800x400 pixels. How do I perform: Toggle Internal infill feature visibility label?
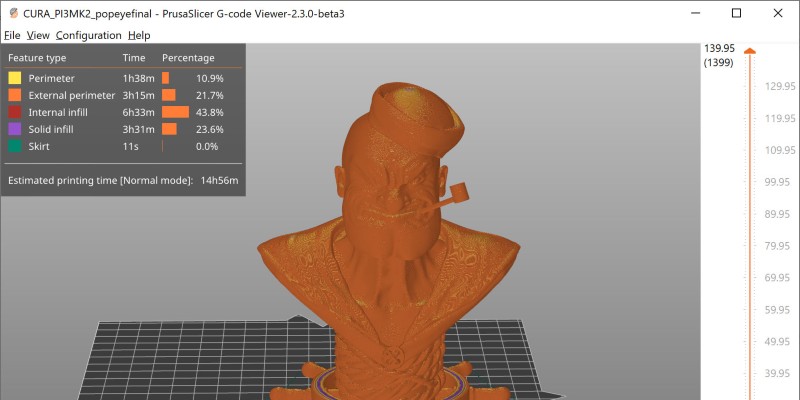click(58, 112)
